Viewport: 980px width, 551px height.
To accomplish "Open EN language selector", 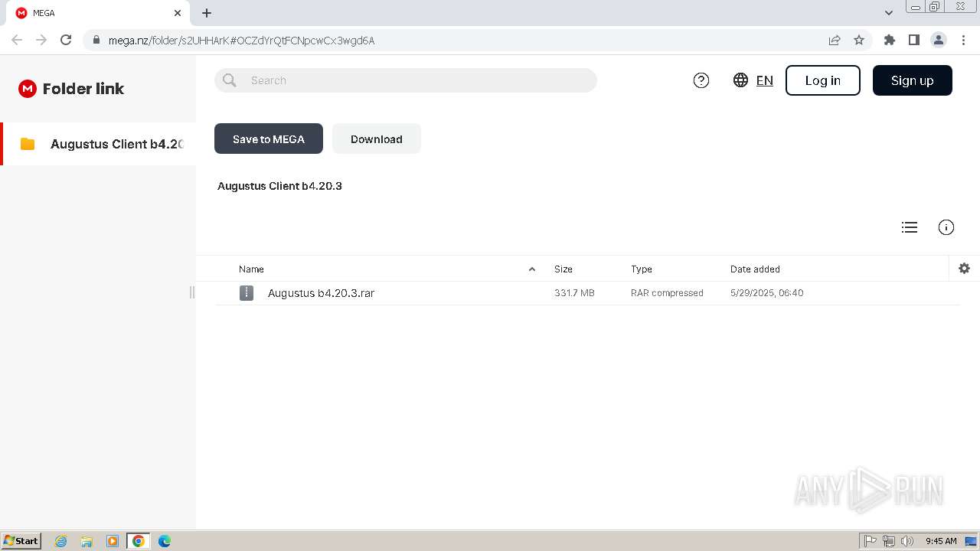I will point(765,80).
